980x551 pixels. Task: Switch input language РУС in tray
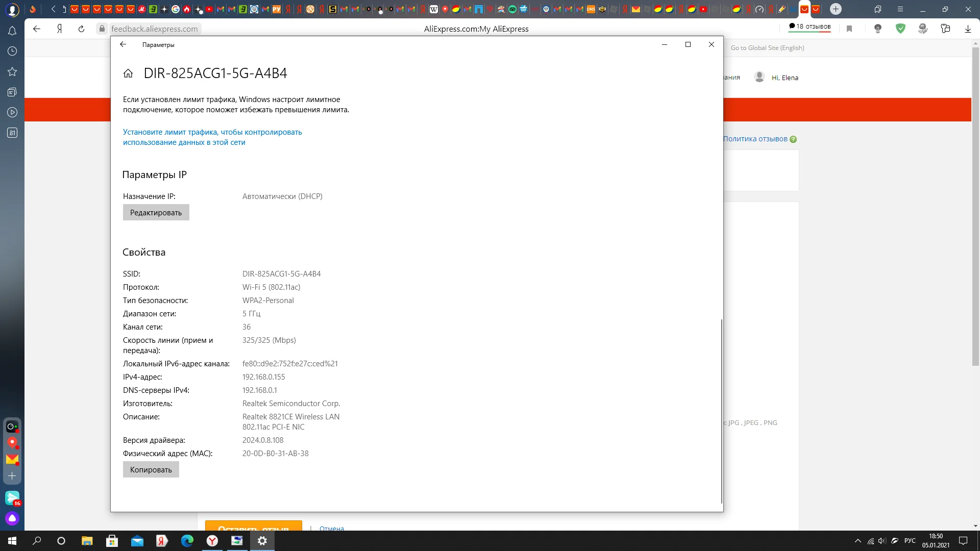(x=910, y=541)
